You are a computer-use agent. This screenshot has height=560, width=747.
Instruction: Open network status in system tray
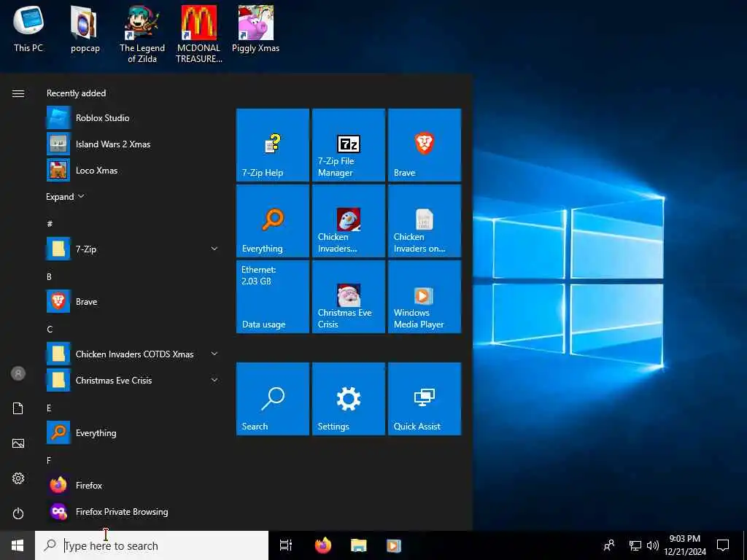coord(635,545)
